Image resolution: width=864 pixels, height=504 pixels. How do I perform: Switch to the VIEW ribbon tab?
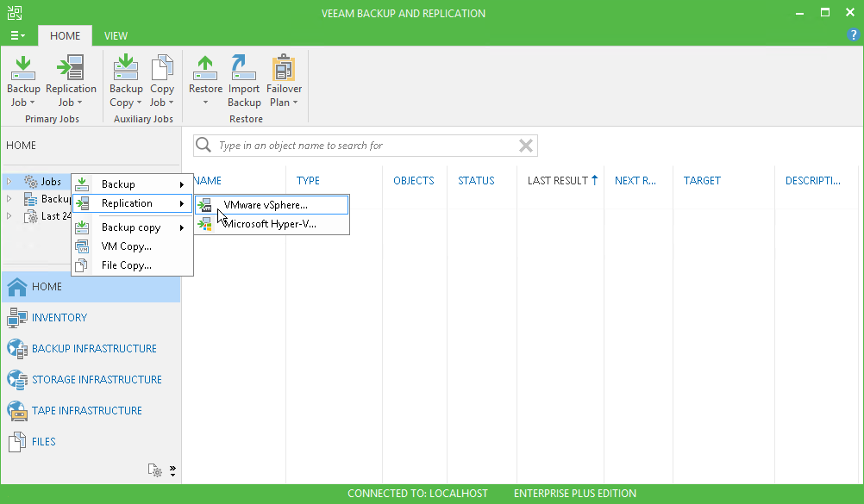(116, 36)
